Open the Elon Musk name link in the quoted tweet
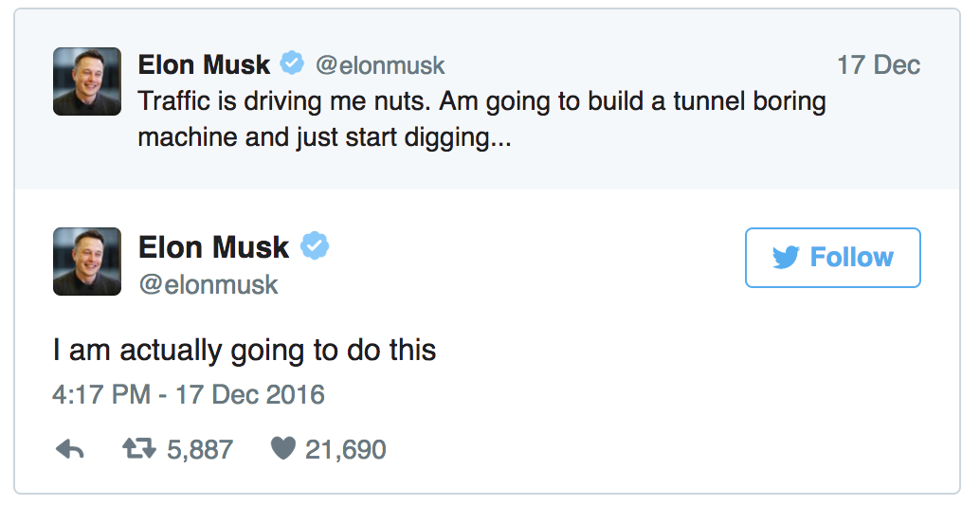 click(x=204, y=64)
